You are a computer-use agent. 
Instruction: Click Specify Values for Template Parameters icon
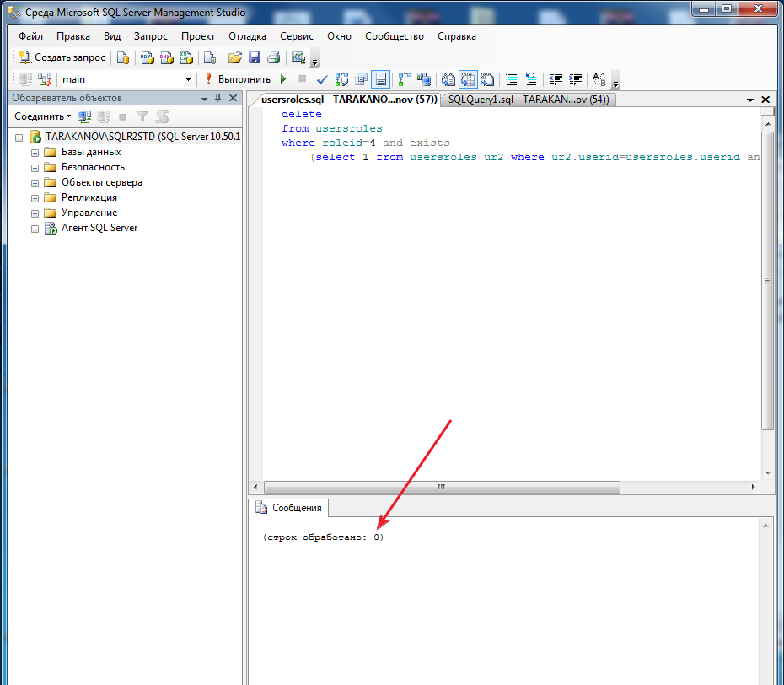(x=599, y=79)
